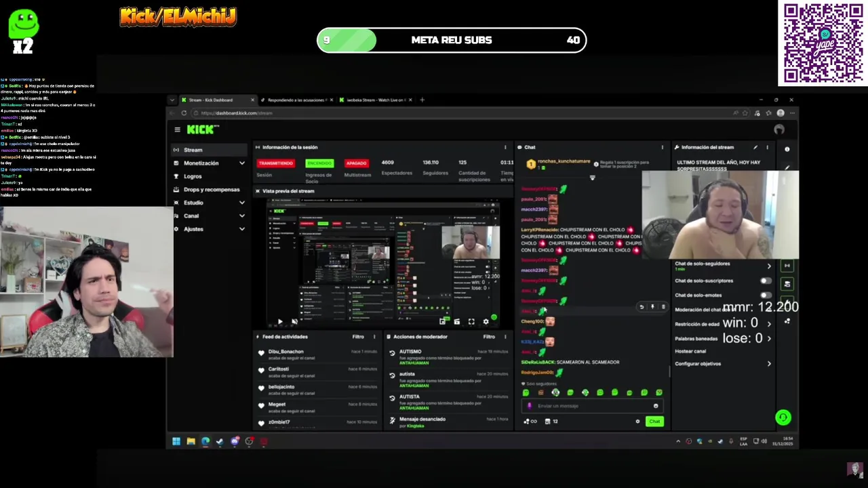Enable picture-in-picture on stream preview
This screenshot has height=488, width=868.
(x=443, y=322)
